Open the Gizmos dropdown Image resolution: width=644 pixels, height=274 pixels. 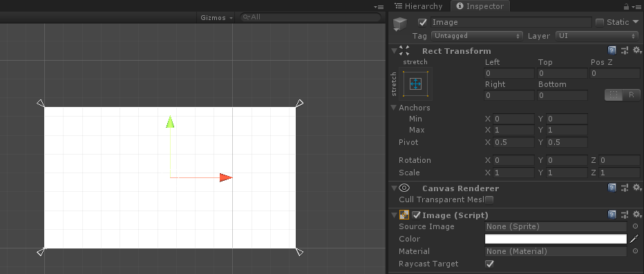tap(217, 17)
